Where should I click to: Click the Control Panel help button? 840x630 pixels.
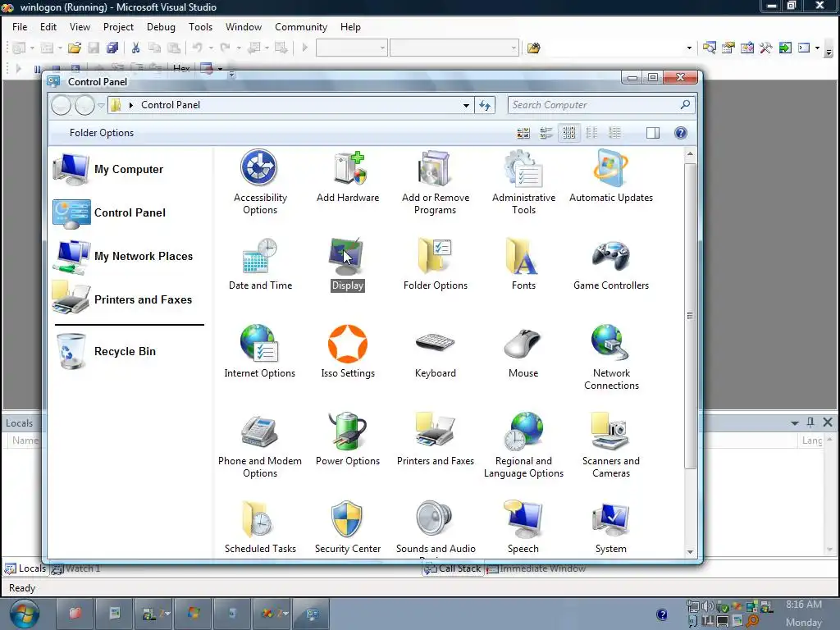click(680, 133)
